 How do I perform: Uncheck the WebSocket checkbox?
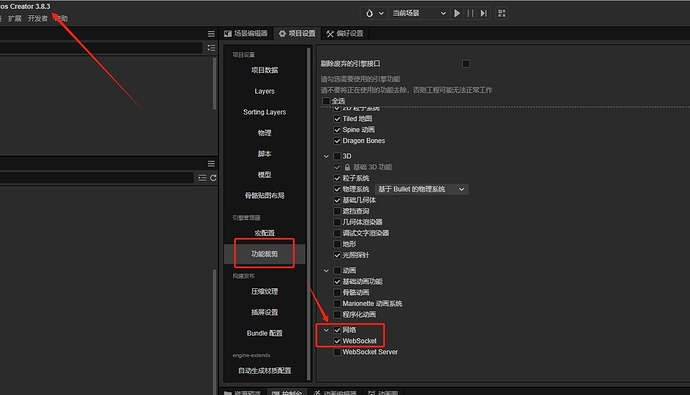coord(337,341)
